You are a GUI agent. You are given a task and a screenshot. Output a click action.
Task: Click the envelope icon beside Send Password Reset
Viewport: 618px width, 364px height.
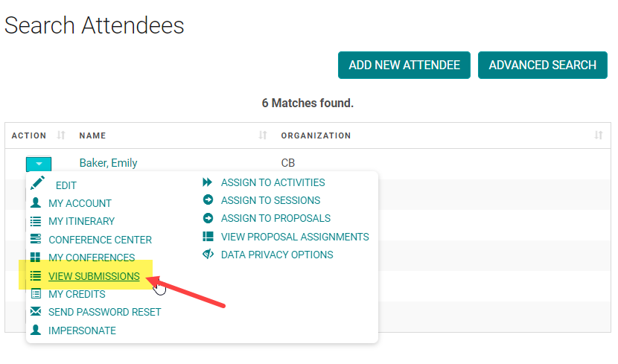(36, 312)
